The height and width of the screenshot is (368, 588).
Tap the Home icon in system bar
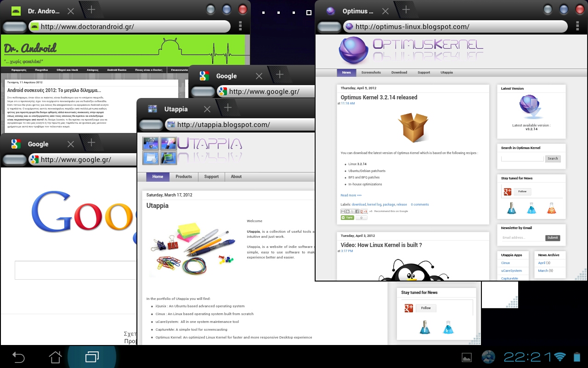[x=55, y=356]
